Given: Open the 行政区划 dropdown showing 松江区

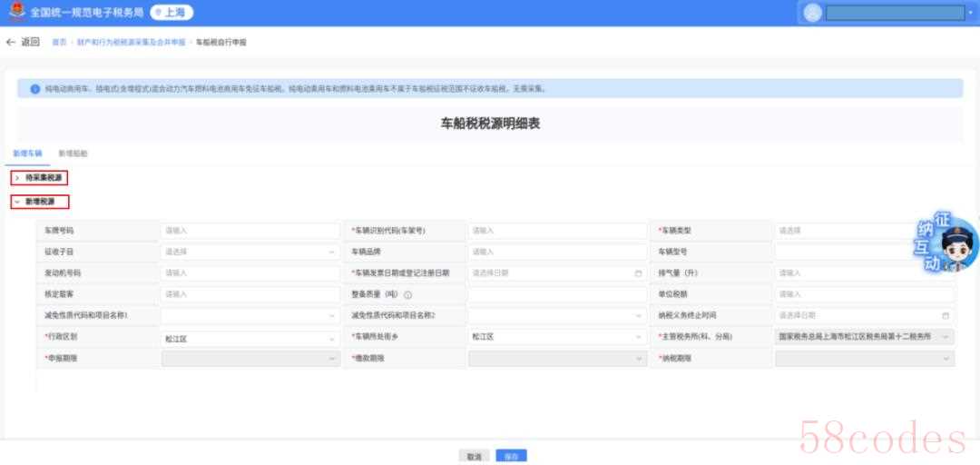Looking at the screenshot, I should 250,337.
